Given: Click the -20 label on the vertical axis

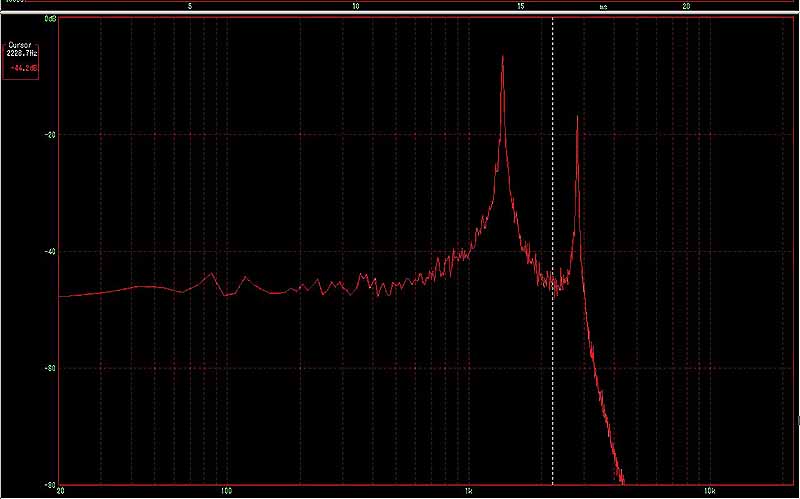Looking at the screenshot, I should pyautogui.click(x=49, y=134).
